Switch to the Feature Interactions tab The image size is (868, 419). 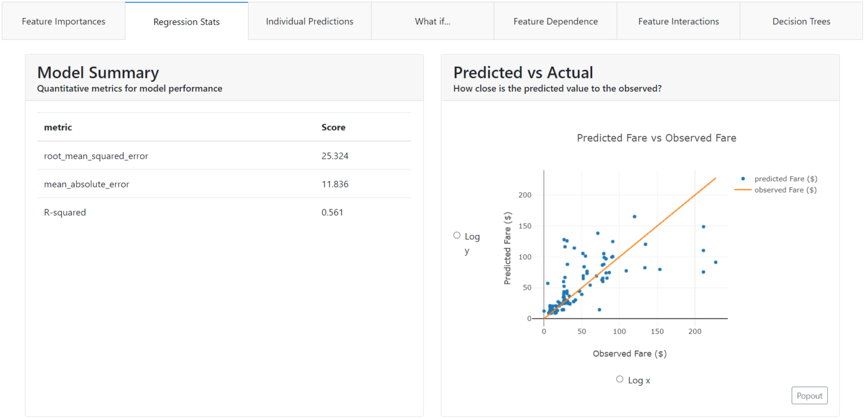click(678, 21)
